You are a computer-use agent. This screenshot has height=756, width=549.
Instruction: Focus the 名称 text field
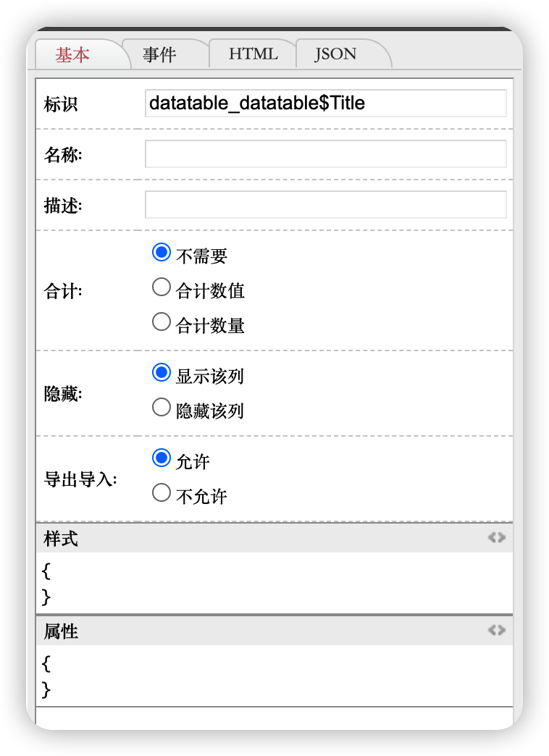325,154
